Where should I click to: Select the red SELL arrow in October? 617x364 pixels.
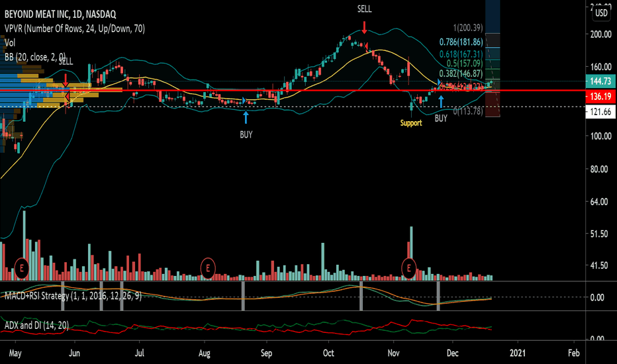pyautogui.click(x=364, y=27)
